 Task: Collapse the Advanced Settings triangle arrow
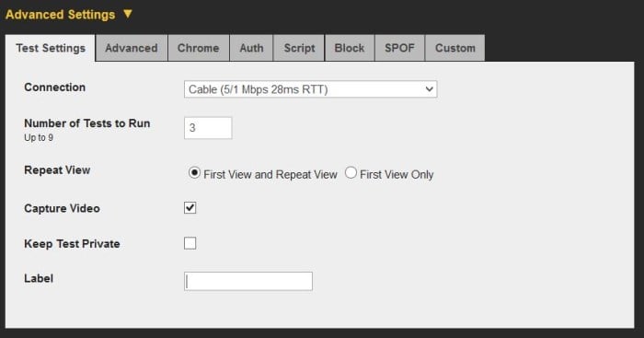coord(128,14)
